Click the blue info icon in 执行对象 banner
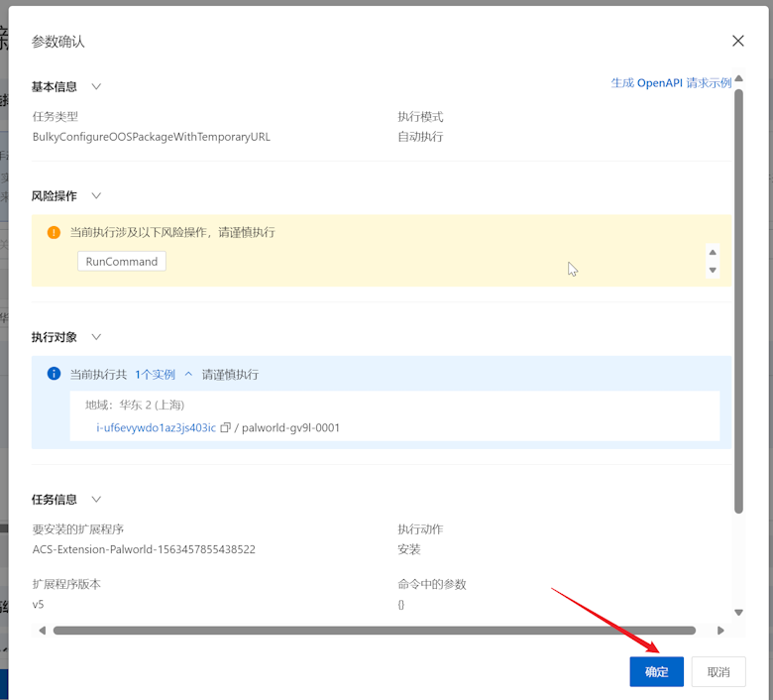The width and height of the screenshot is (773, 700). pos(54,374)
